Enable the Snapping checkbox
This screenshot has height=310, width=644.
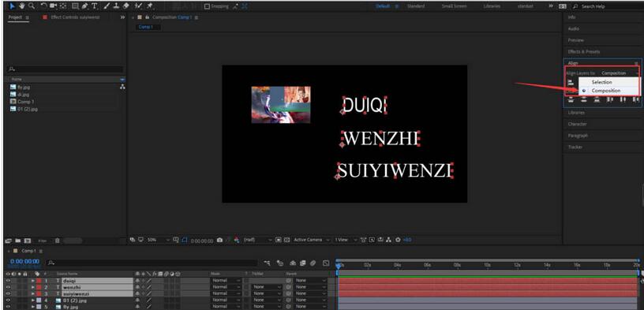tap(207, 6)
